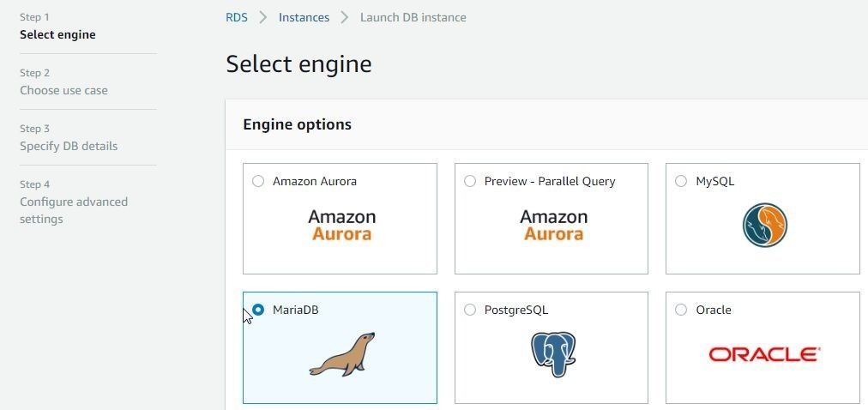The height and width of the screenshot is (410, 868).
Task: Click the chevron after RDS breadcrumb
Action: click(263, 17)
